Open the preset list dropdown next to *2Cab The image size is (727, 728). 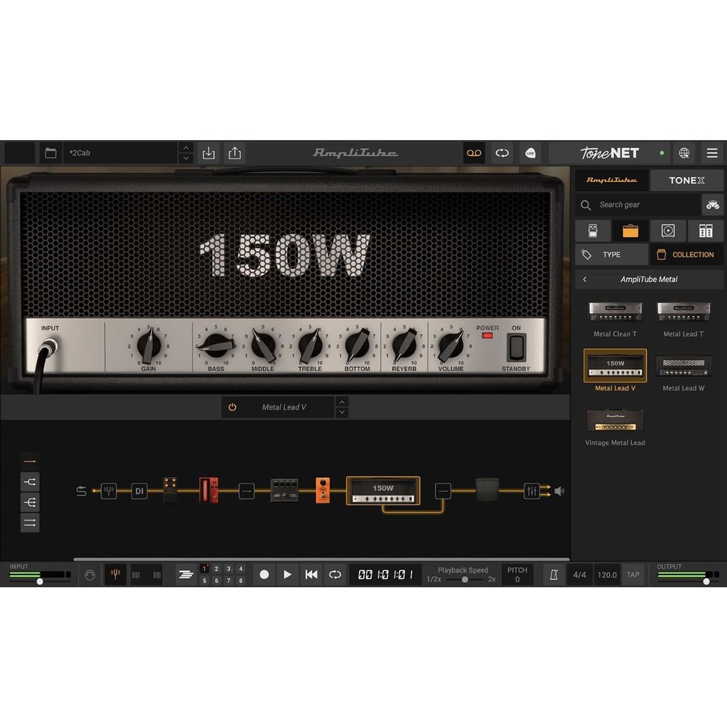50,152
